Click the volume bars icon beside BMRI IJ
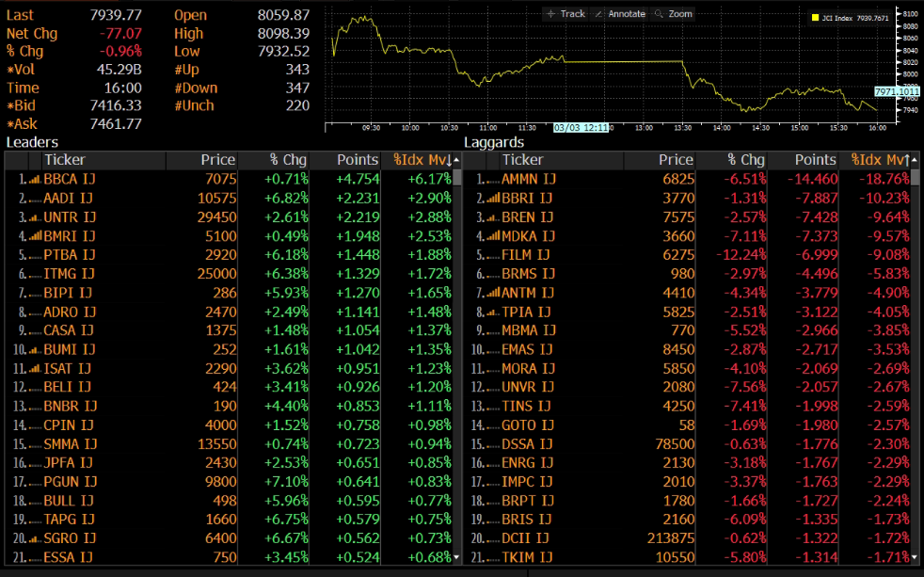This screenshot has width=924, height=577. tap(34, 236)
